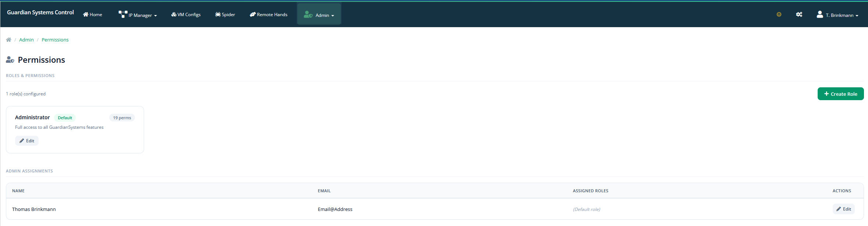868x226 pixels.
Task: Click the IP Manager network icon
Action: [123, 14]
